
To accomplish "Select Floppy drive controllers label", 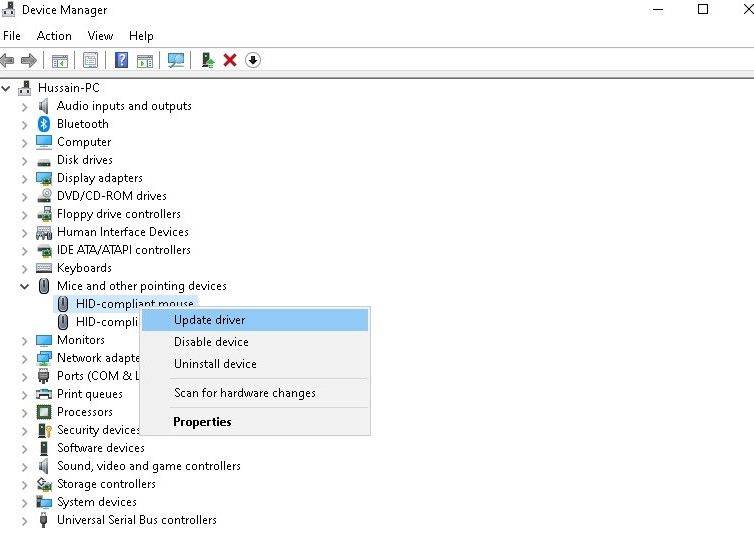I will click(x=119, y=214).
